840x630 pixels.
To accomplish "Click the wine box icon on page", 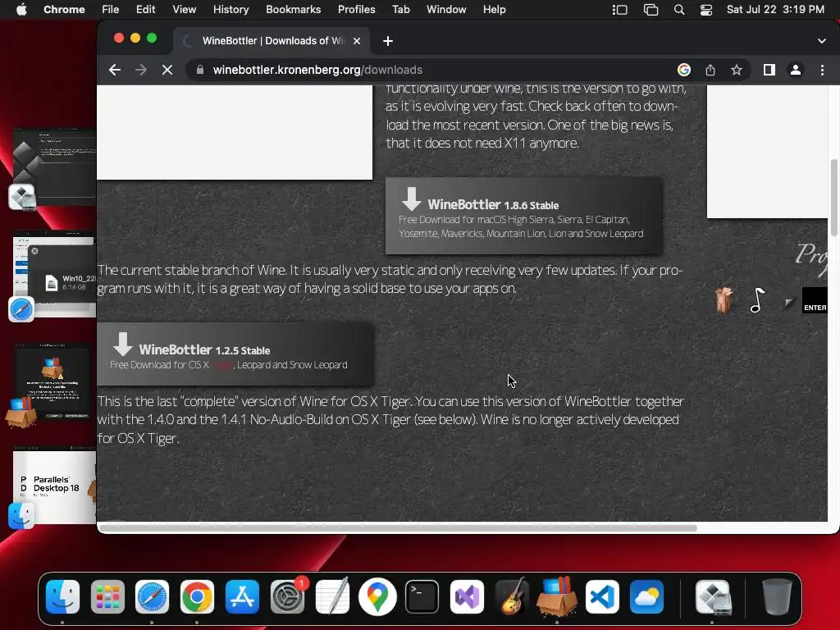I will [x=724, y=299].
